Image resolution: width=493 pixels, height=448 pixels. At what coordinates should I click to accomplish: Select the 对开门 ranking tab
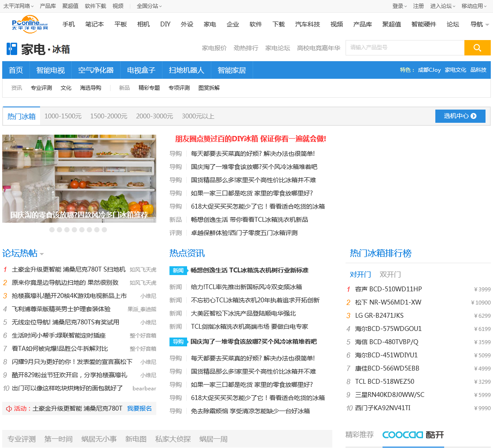coord(361,275)
